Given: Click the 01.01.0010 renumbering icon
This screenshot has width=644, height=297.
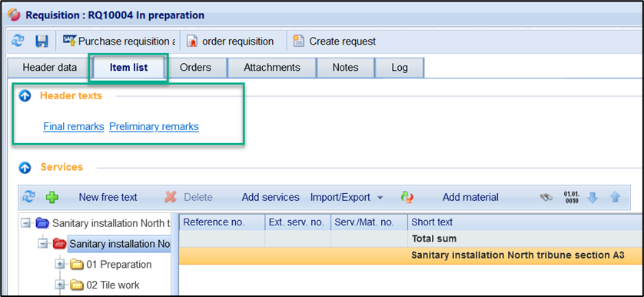Looking at the screenshot, I should (x=571, y=198).
